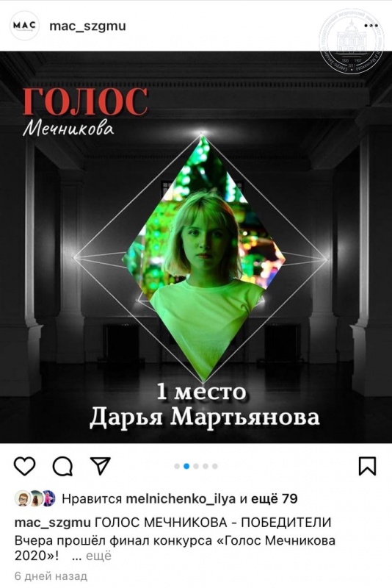The width and height of the screenshot is (392, 588).
Task: Open mac_szgmu username in the header
Action: tap(87, 26)
